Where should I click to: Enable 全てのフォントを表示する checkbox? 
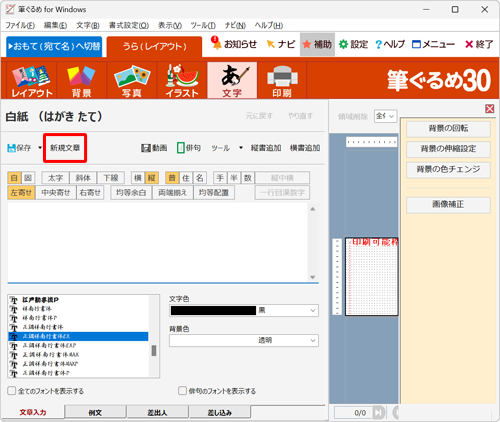click(x=12, y=391)
